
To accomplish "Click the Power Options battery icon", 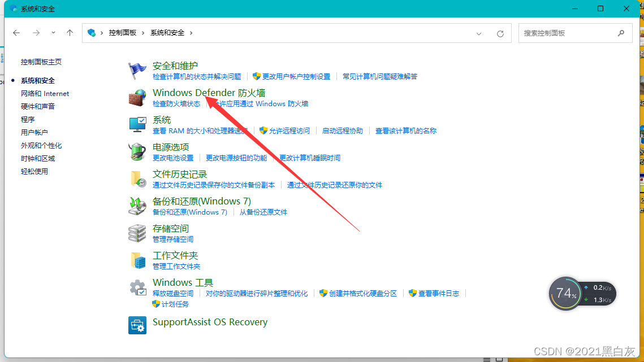I will coord(137,151).
